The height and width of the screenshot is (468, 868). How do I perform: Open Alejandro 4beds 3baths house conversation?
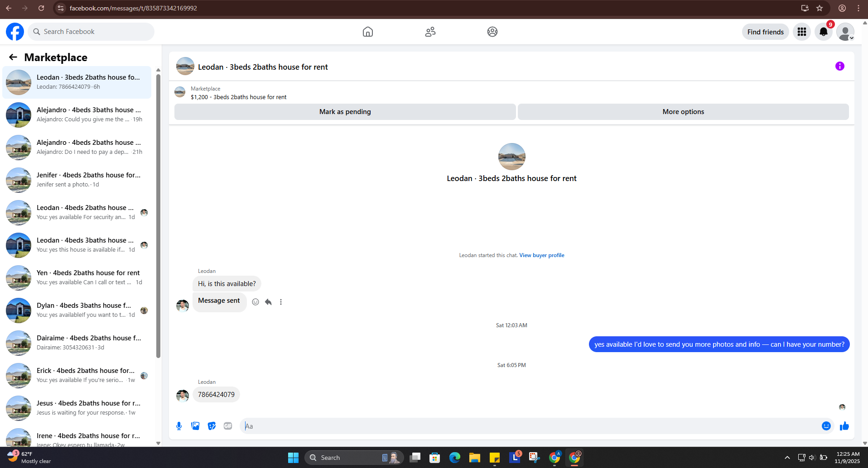pos(77,115)
